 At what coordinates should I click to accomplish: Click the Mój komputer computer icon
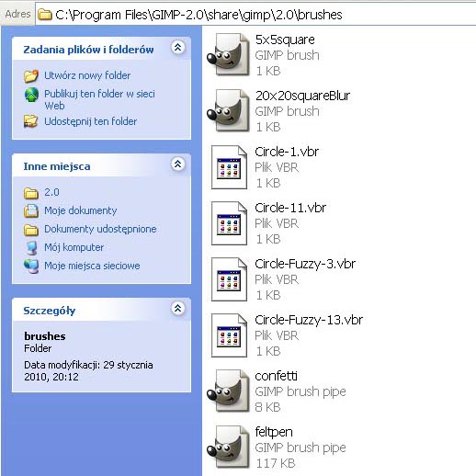pos(31,248)
